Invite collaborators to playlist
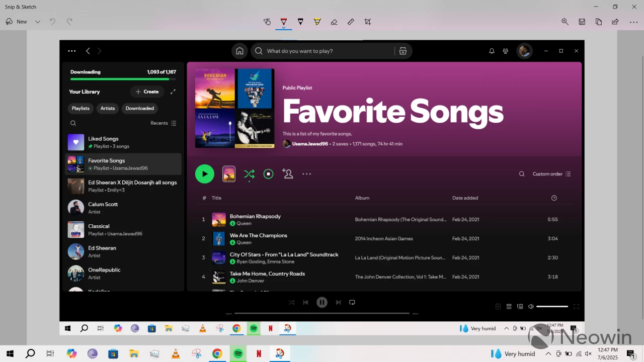 pyautogui.click(x=287, y=174)
